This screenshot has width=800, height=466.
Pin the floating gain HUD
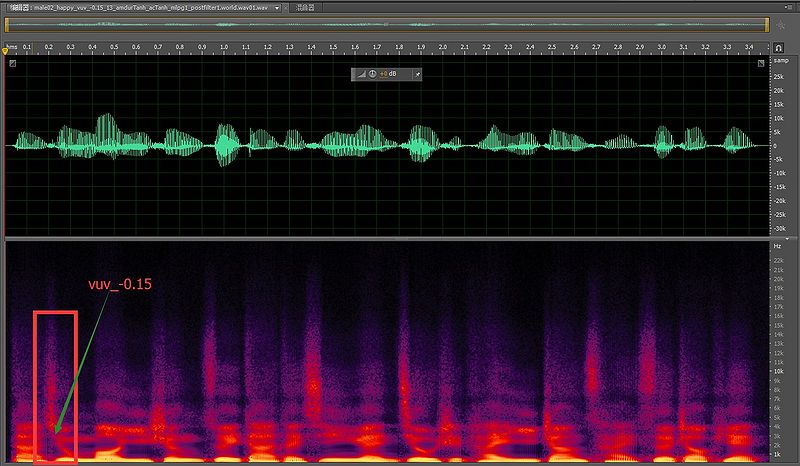pyautogui.click(x=417, y=74)
